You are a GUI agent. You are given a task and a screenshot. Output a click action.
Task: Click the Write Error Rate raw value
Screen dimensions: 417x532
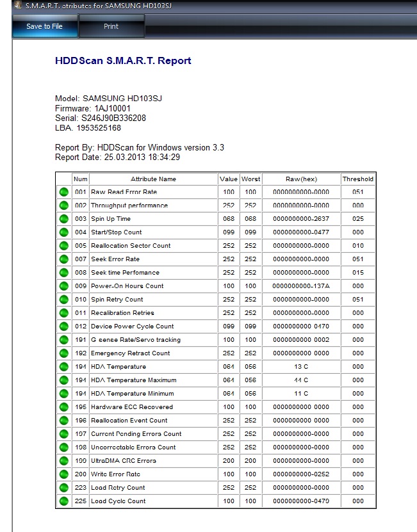click(x=300, y=474)
